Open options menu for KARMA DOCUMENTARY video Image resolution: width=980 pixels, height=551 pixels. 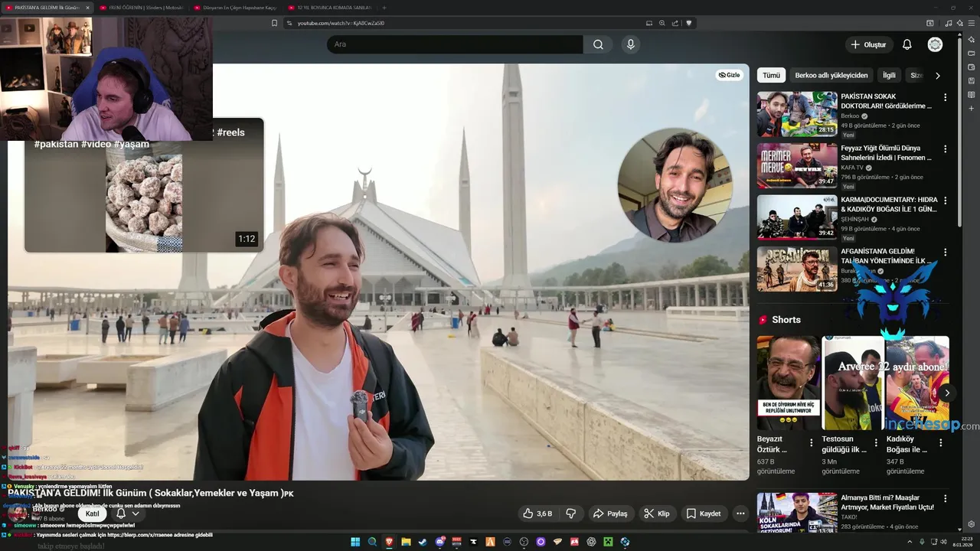(x=946, y=201)
